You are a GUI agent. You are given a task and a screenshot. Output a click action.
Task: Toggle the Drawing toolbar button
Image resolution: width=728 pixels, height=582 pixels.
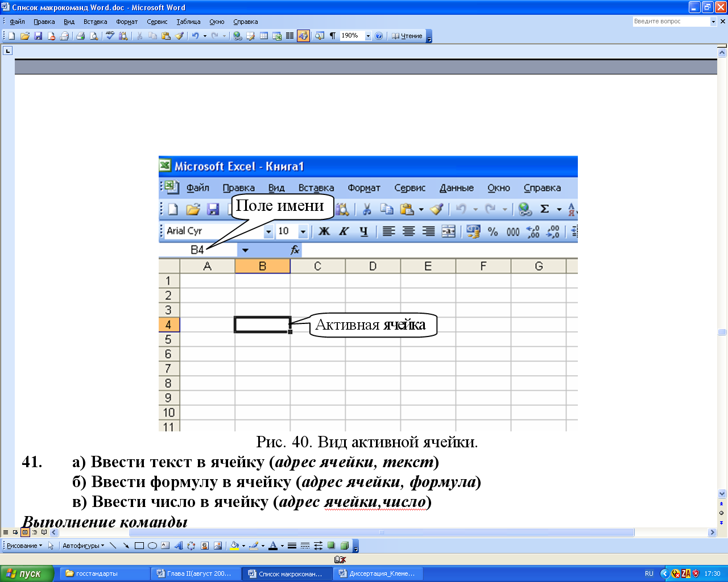click(303, 36)
